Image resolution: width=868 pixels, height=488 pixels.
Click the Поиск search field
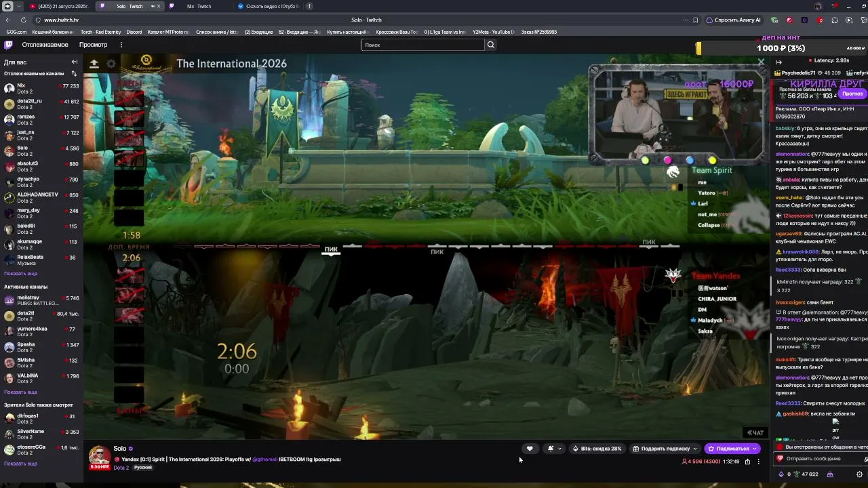(423, 45)
